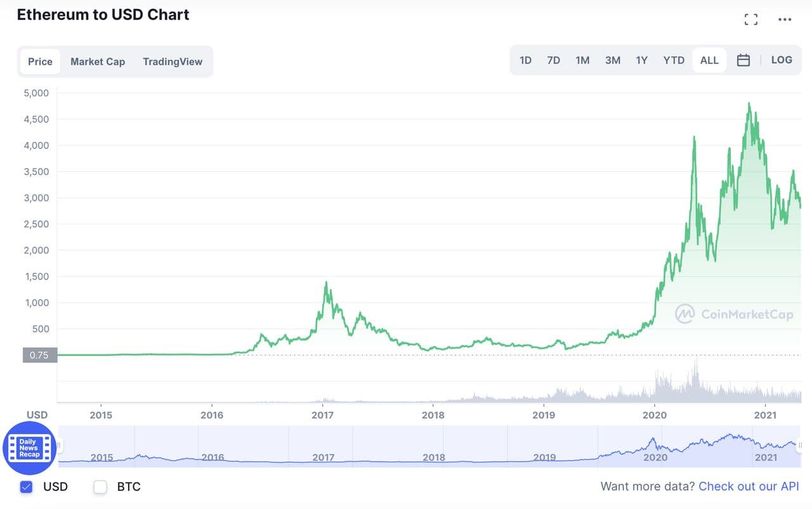
Task: Show ALL time price history
Action: [x=709, y=60]
